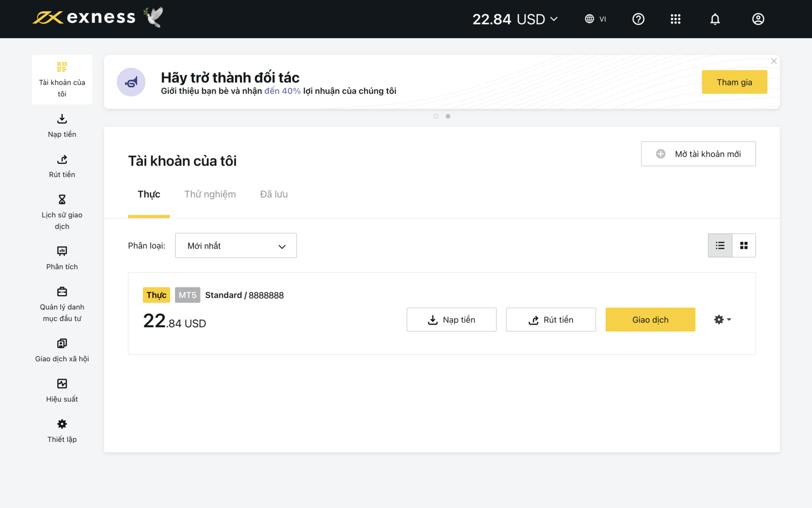Image resolution: width=812 pixels, height=508 pixels.
Task: Click the Giao dịch button
Action: point(650,320)
